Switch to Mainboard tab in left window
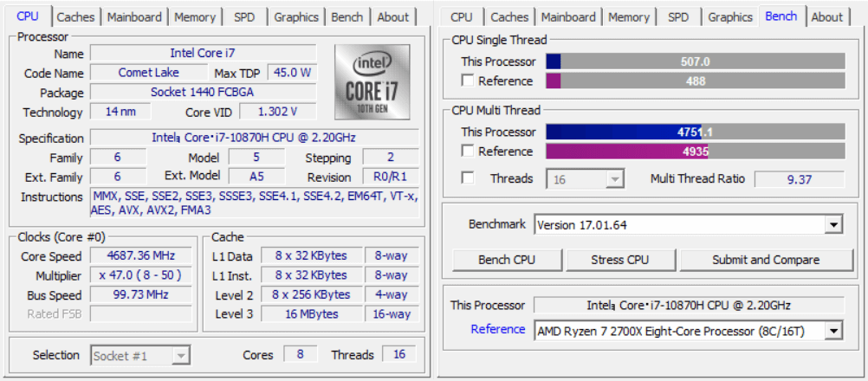The height and width of the screenshot is (381, 868). (134, 17)
